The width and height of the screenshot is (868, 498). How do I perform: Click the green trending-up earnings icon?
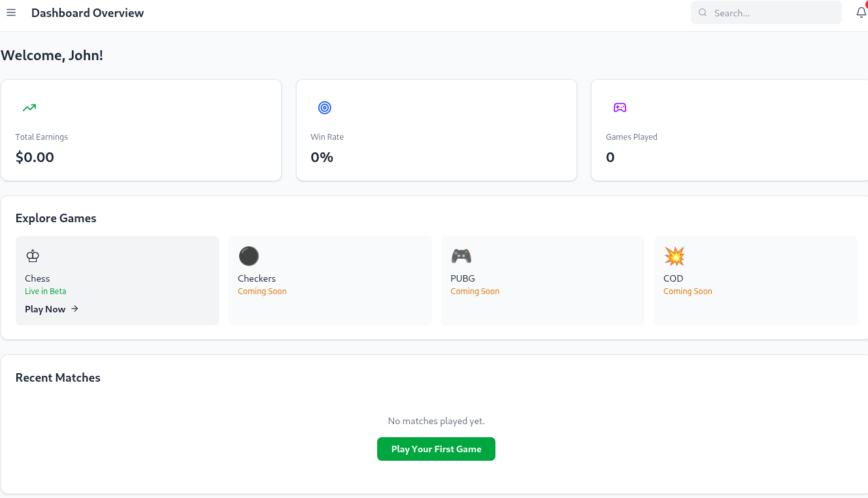pyautogui.click(x=29, y=108)
